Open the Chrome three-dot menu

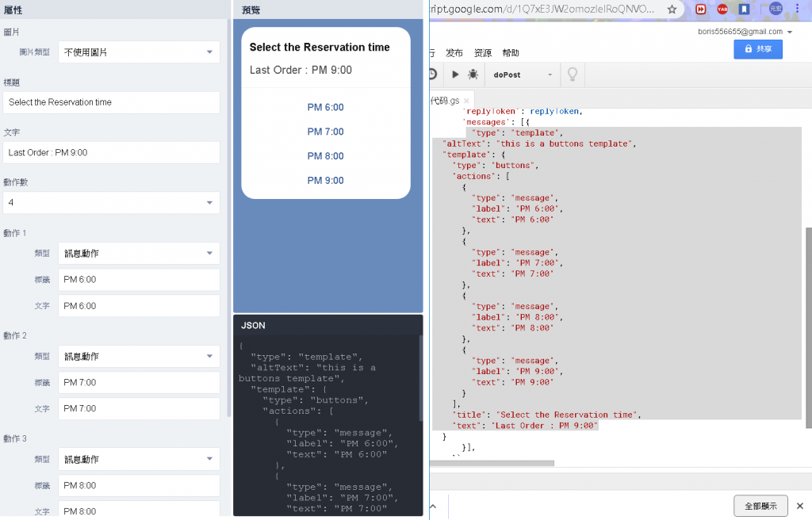click(x=798, y=8)
